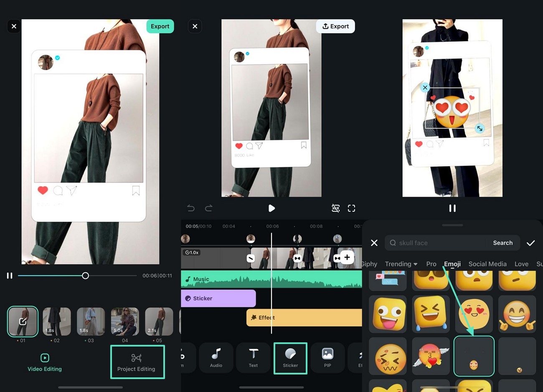Open the PIP tool
The height and width of the screenshot is (392, 543).
click(x=327, y=358)
